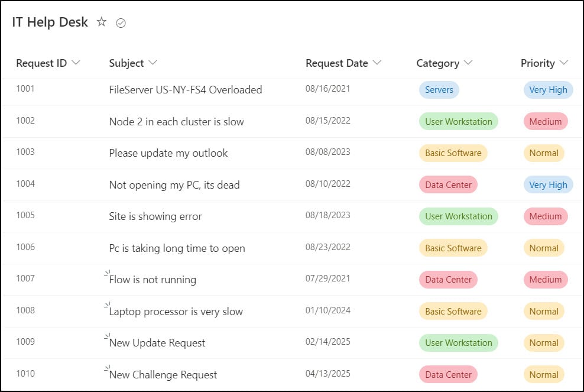The height and width of the screenshot is (392, 584).
Task: Click Data Center pill in row 1004
Action: click(x=449, y=185)
